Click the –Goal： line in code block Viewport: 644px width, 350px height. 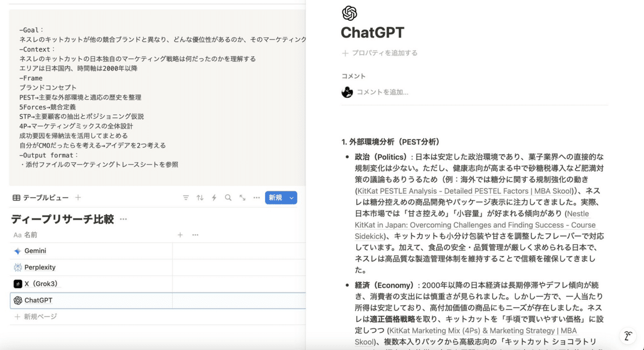point(32,30)
